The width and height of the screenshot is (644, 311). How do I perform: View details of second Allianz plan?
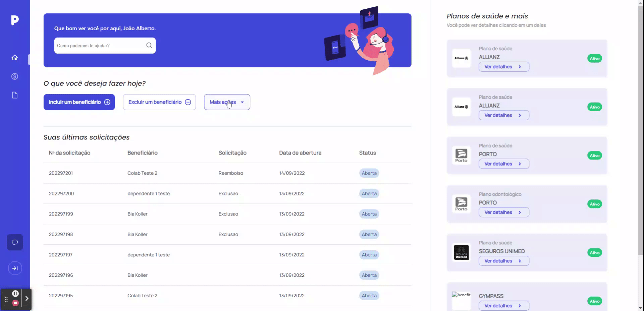(504, 115)
